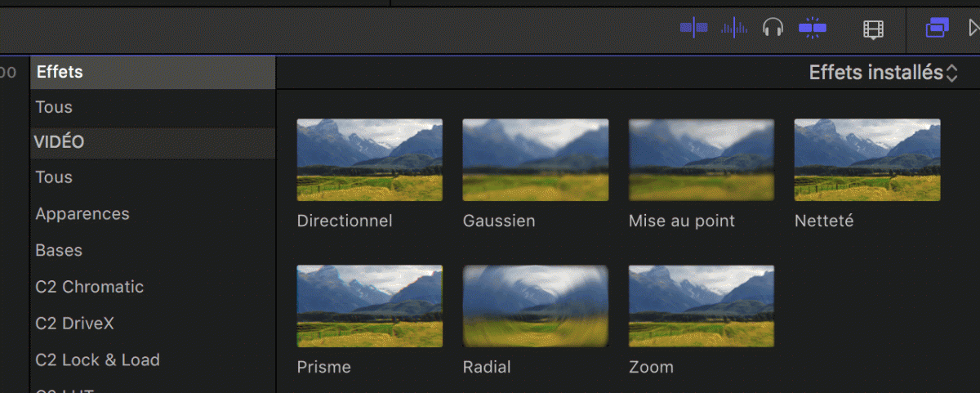Viewport: 980px width, 393px height.
Task: Select the Bases category
Action: tap(153, 250)
